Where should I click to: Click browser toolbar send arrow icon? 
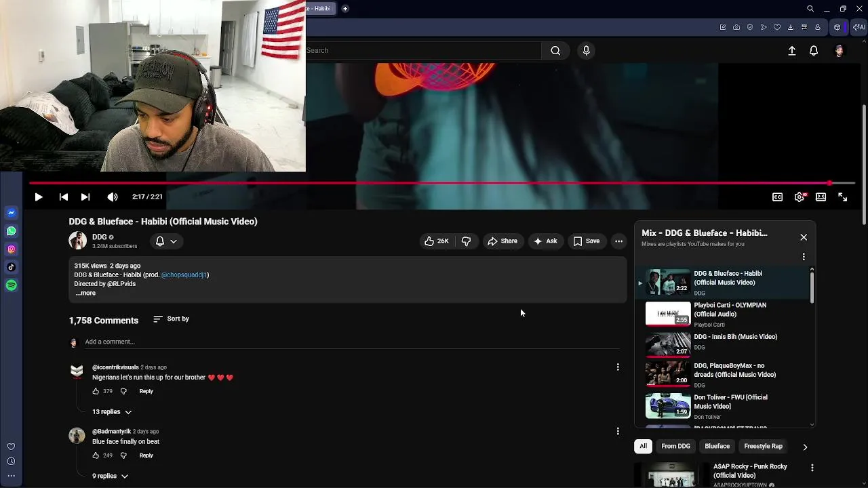(764, 27)
